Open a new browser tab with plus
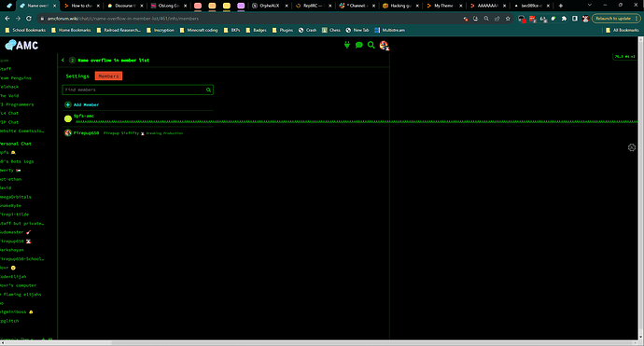644x346 pixels. point(561,6)
